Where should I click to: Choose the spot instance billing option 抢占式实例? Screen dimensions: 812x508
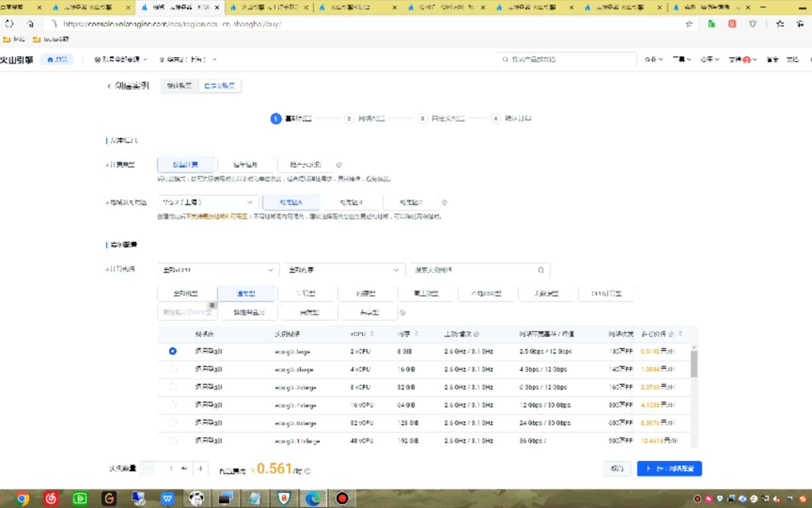[306, 165]
